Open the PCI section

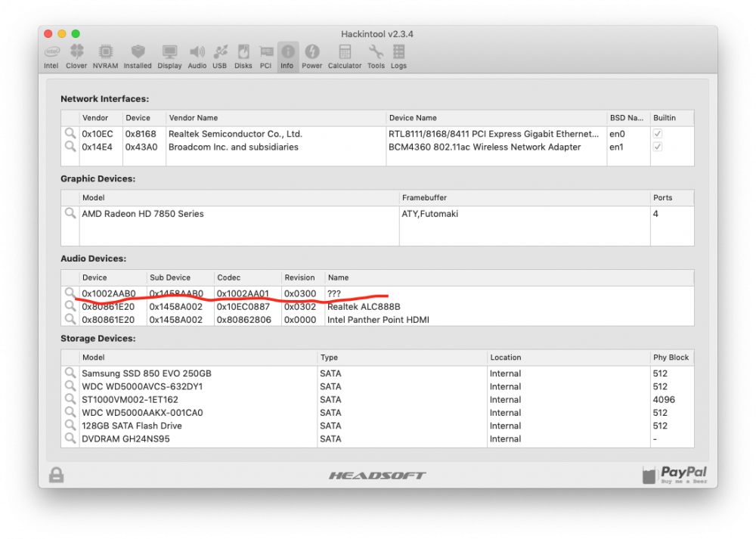265,57
